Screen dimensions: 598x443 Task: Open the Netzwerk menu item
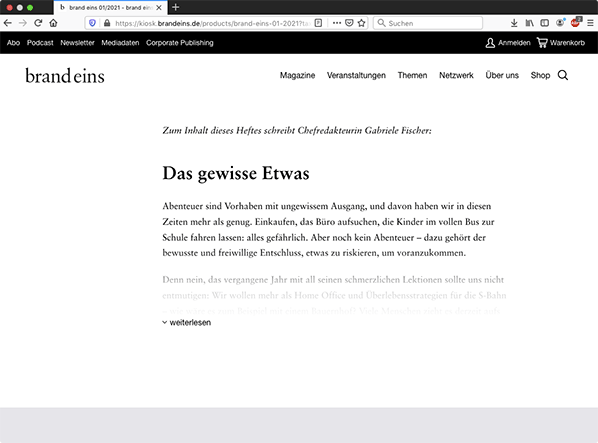(456, 75)
